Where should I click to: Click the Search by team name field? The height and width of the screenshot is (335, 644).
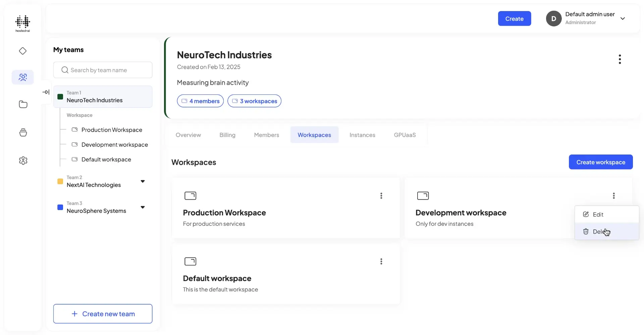click(103, 70)
